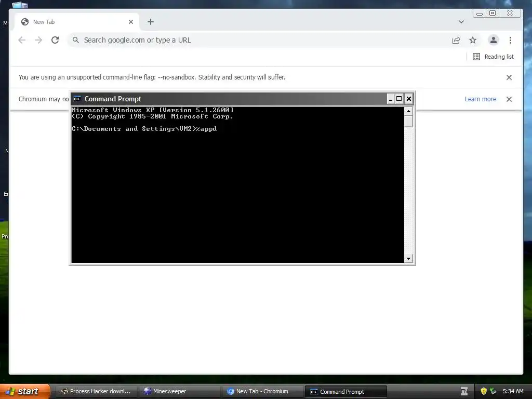Add a new tab with the plus button
532x399 pixels.
[151, 22]
